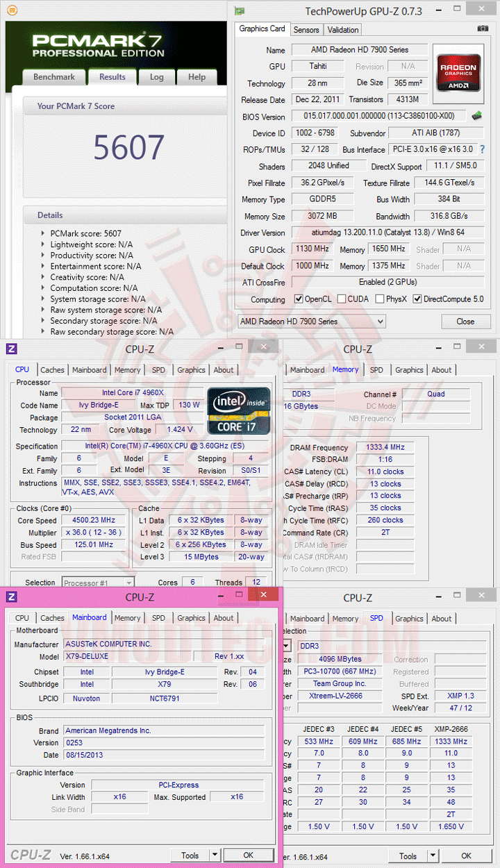Open About tab in the CPU-Z processor window
Screen dimensions: 500x868
tap(224, 370)
